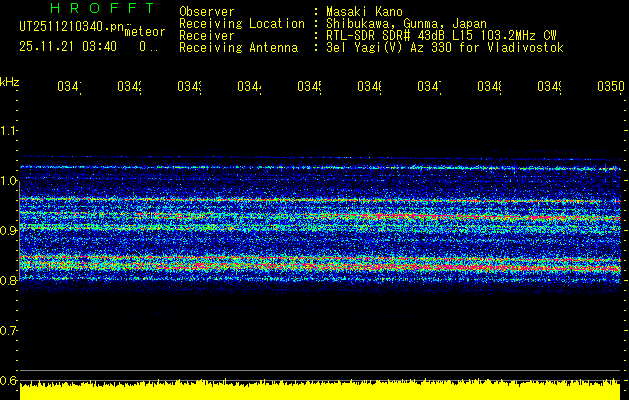Click the kHz axis unit label
This screenshot has height=400, width=629.
point(9,81)
